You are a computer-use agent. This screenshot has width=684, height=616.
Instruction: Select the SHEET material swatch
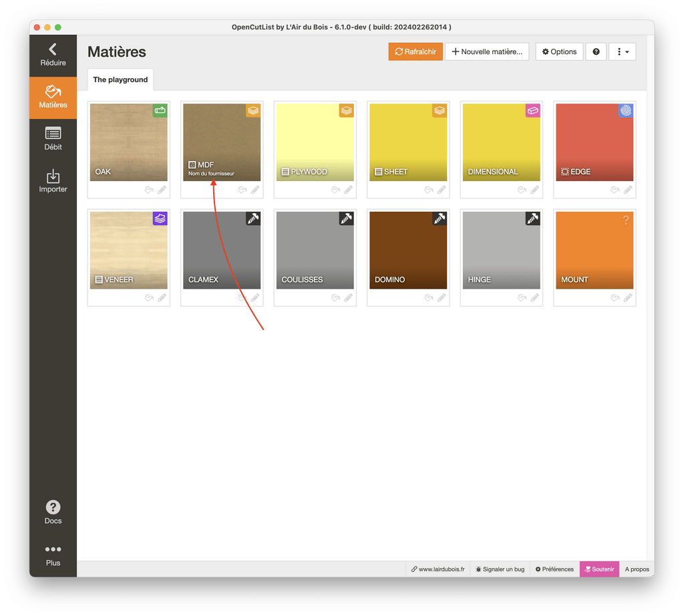[x=408, y=142]
